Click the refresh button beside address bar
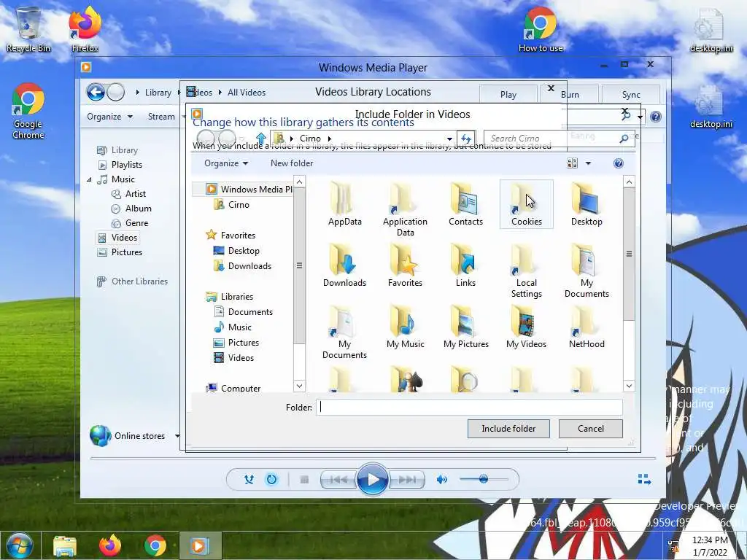The image size is (747, 560). [465, 139]
